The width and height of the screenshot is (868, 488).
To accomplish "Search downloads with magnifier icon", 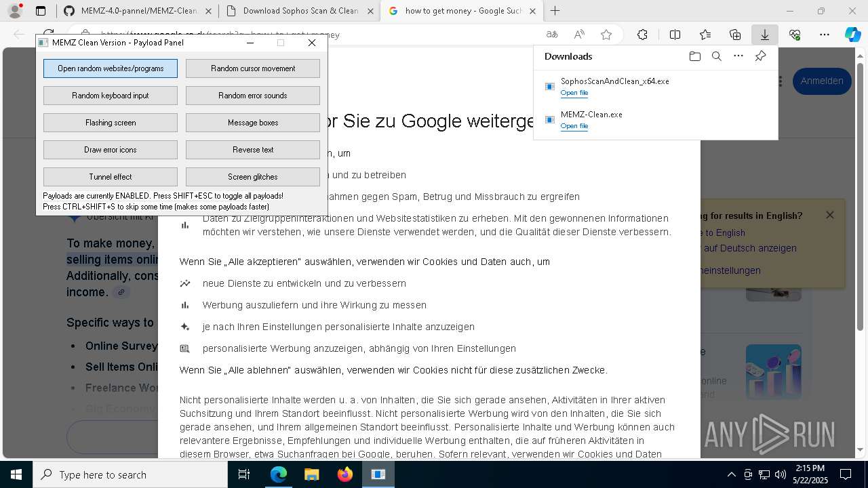I will tap(716, 56).
